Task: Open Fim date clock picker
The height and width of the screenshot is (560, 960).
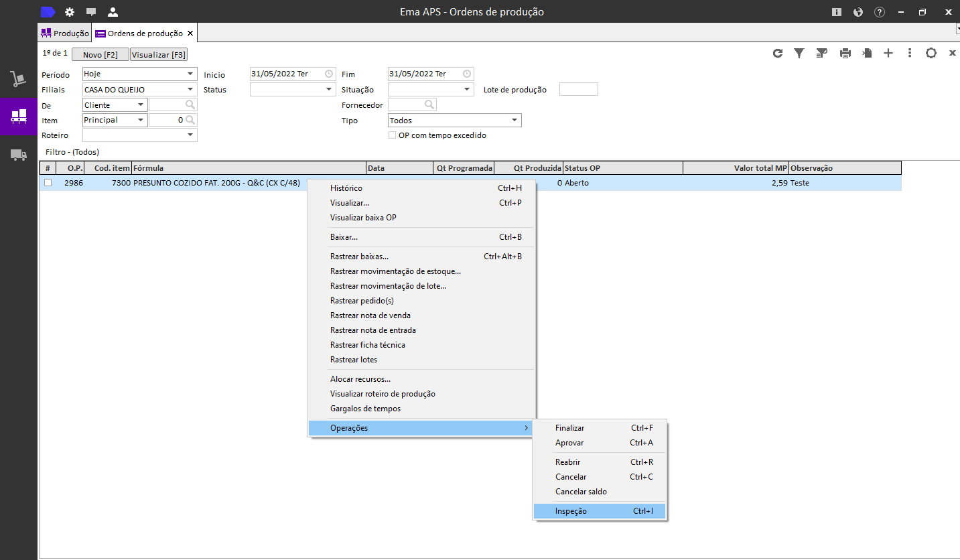Action: 467,74
